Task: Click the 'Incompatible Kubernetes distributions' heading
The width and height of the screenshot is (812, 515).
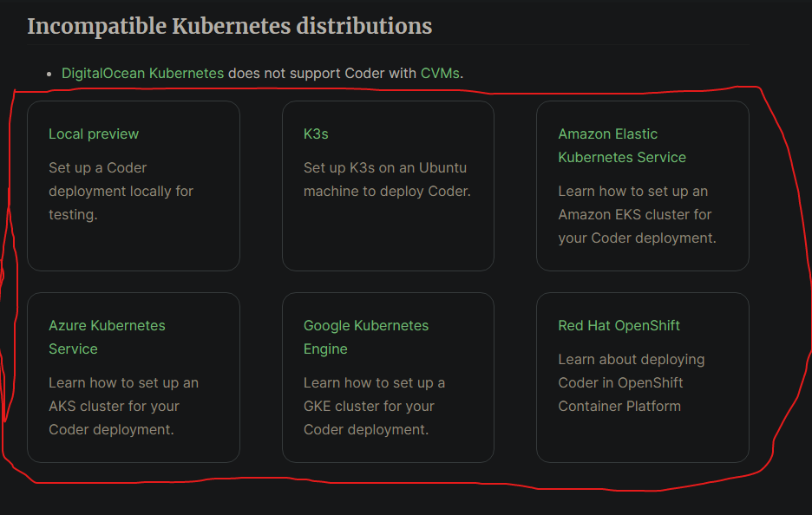Action: [229, 26]
